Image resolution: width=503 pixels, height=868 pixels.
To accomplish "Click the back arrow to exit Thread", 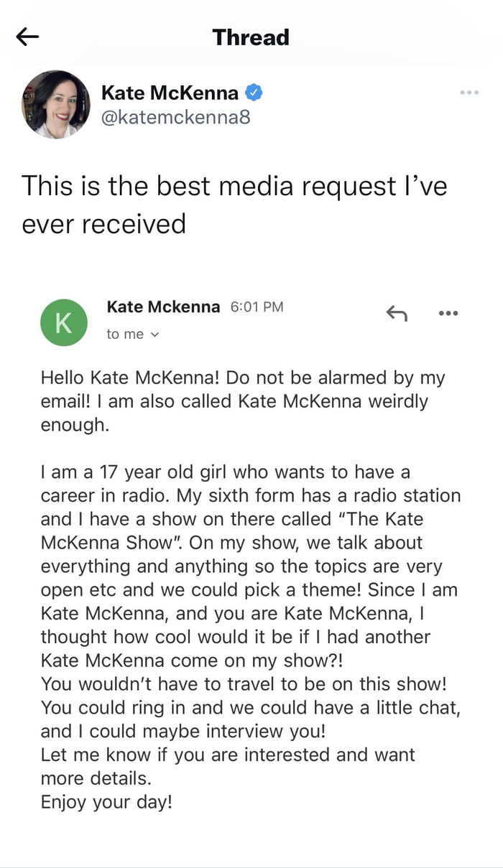I will (x=27, y=37).
